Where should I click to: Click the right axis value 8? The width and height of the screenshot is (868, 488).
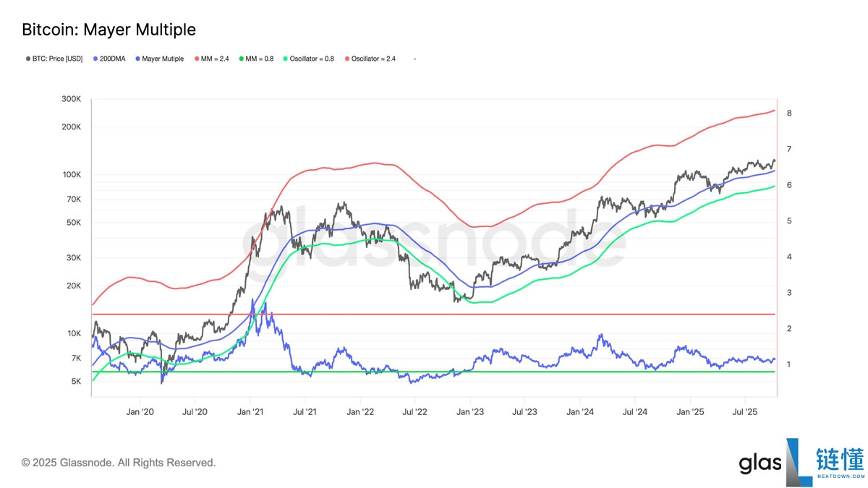coord(789,114)
